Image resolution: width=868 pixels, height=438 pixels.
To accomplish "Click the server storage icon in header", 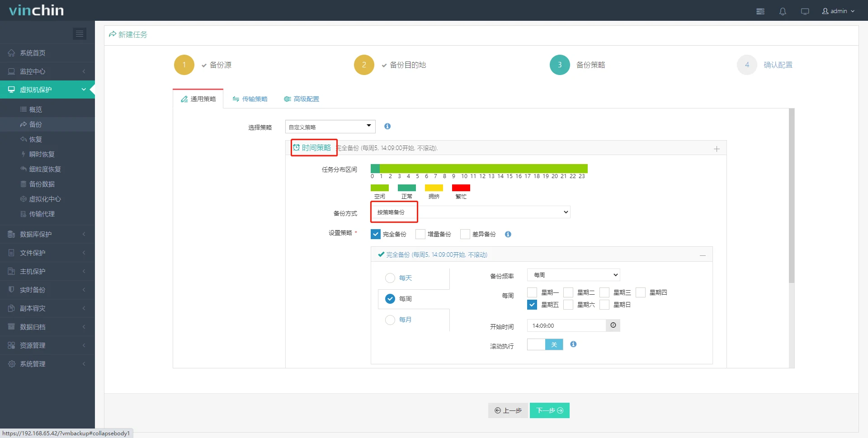I will pos(760,11).
